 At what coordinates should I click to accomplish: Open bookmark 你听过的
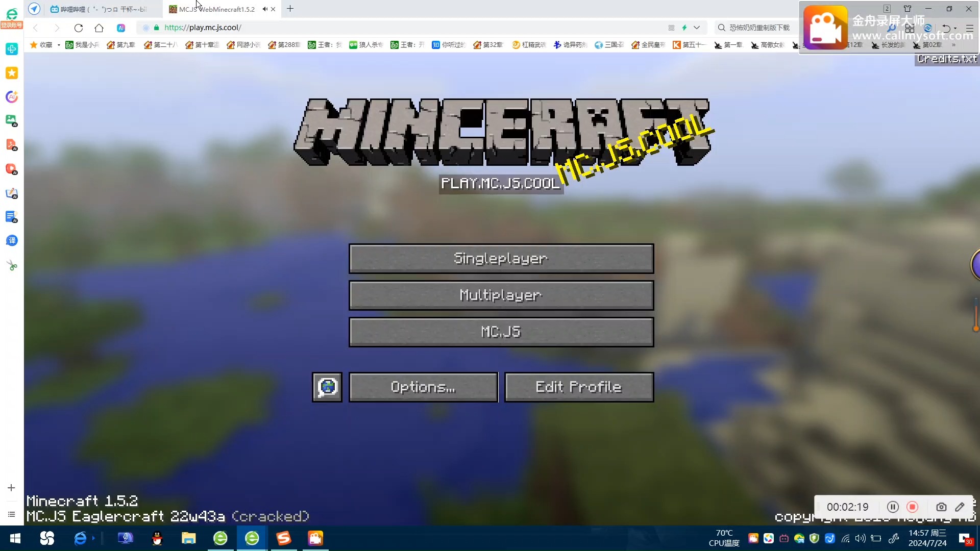[x=449, y=45]
